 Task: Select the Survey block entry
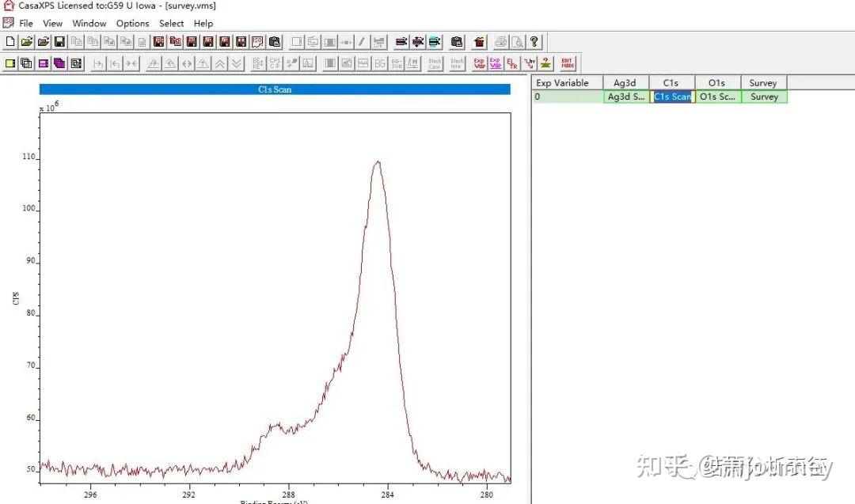pyautogui.click(x=763, y=97)
